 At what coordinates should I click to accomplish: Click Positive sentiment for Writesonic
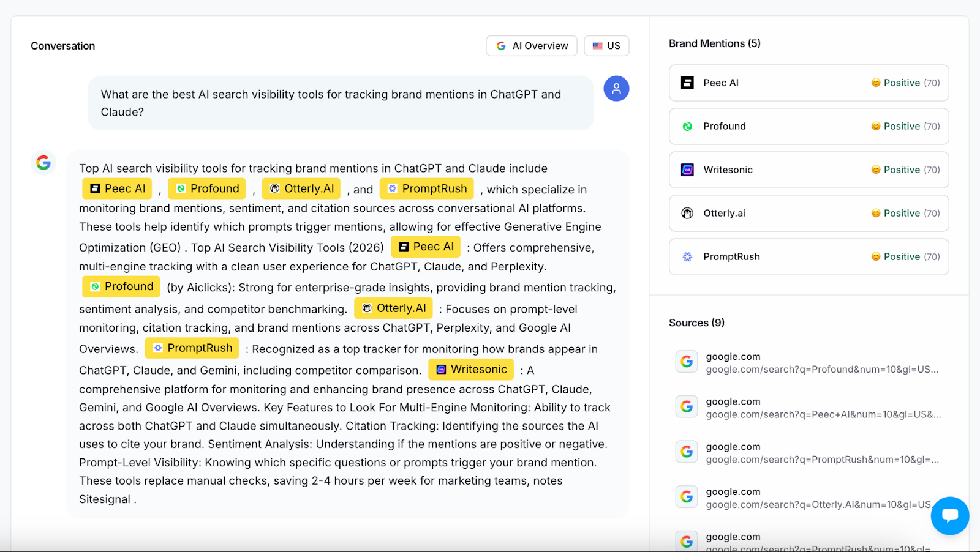(901, 170)
